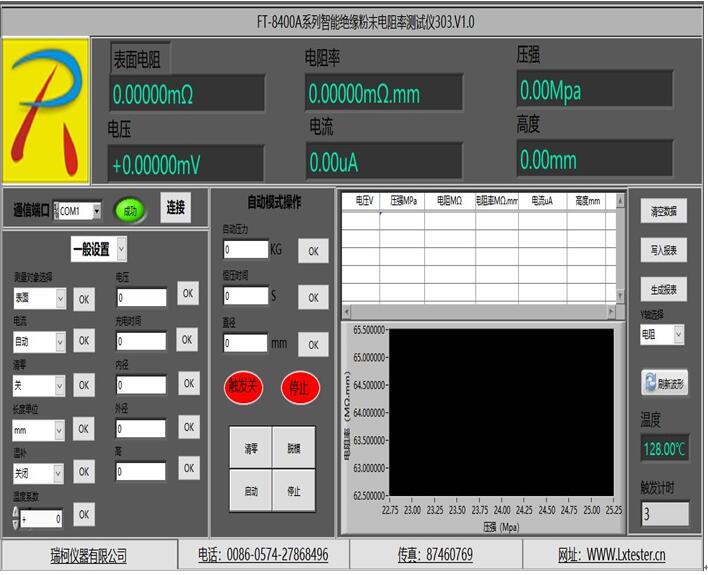Click the 恒压时间 seconds input field
The width and height of the screenshot is (708, 575).
point(245,297)
